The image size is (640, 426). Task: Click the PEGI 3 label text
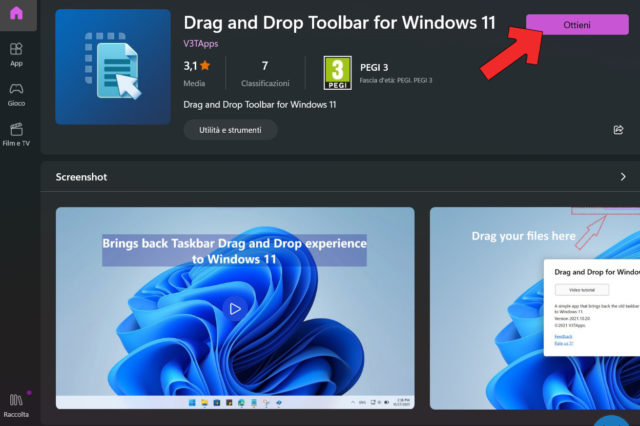point(374,67)
